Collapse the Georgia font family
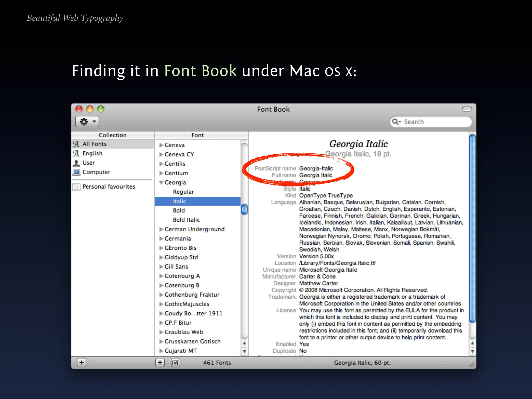This screenshot has height=399, width=532. [x=161, y=183]
